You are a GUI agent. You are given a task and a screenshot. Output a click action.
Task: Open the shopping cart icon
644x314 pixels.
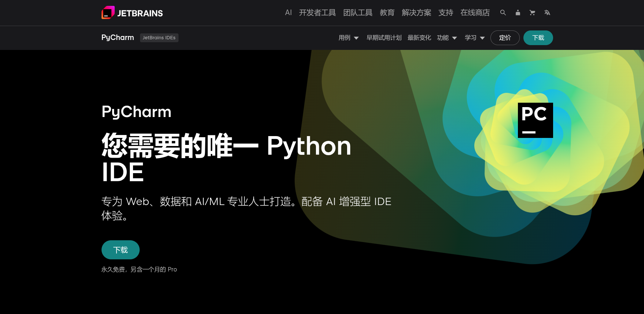(x=532, y=13)
